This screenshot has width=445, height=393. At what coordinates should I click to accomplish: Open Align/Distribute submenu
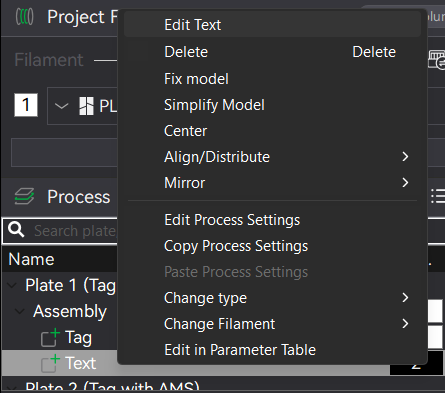click(x=272, y=157)
